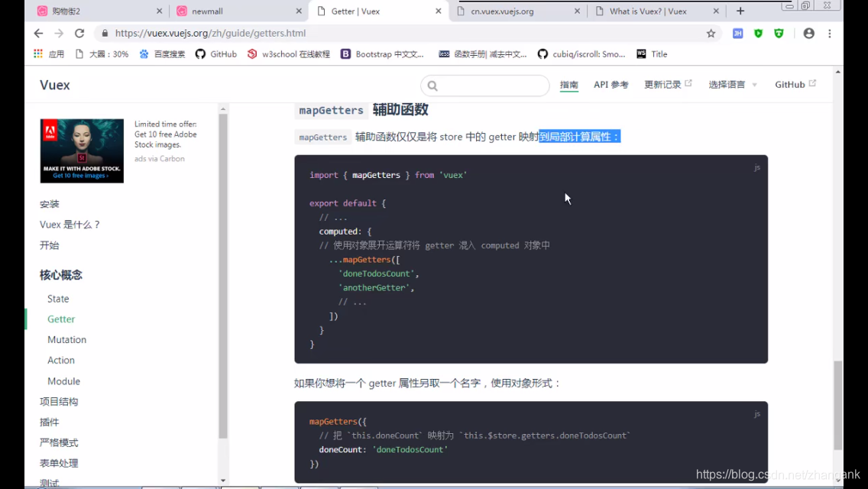Open the 大圆：30% bookmark

(102, 53)
